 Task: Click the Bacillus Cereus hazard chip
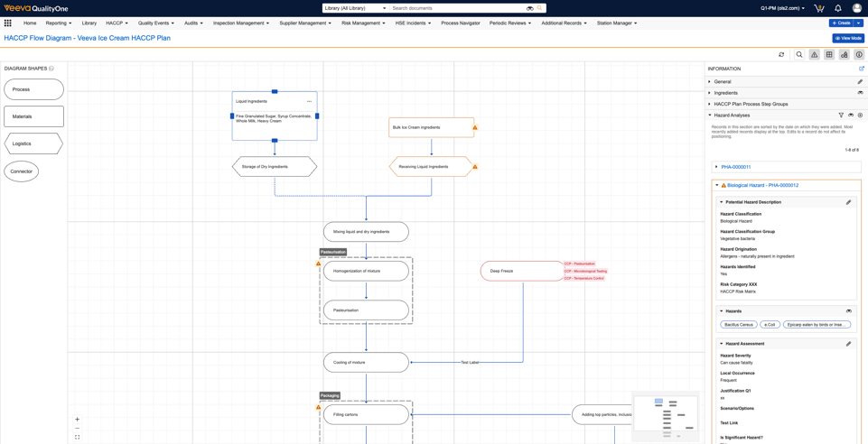(739, 325)
